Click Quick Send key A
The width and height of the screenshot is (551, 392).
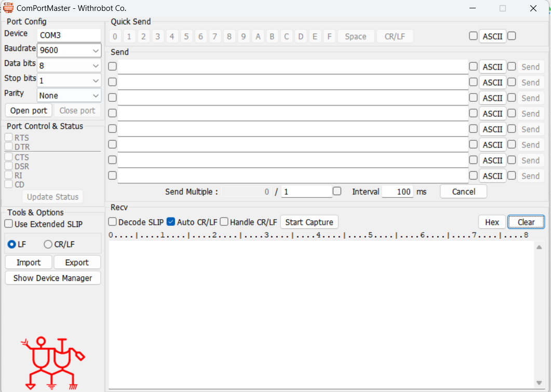tap(258, 36)
